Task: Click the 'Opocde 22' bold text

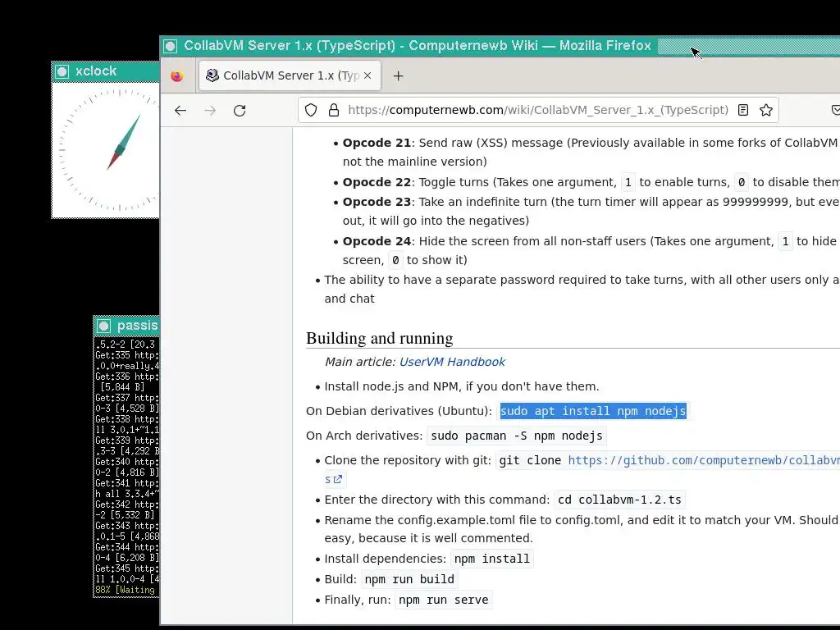Action: point(377,182)
